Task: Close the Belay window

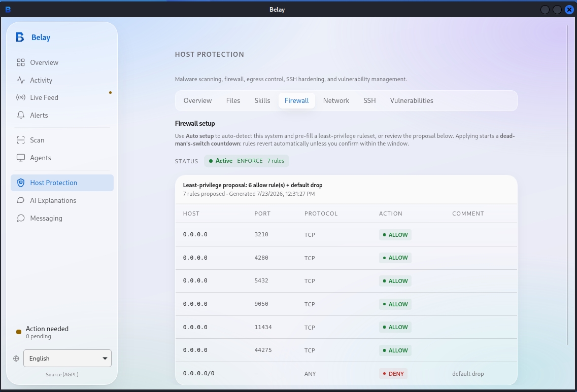Action: coord(569,10)
